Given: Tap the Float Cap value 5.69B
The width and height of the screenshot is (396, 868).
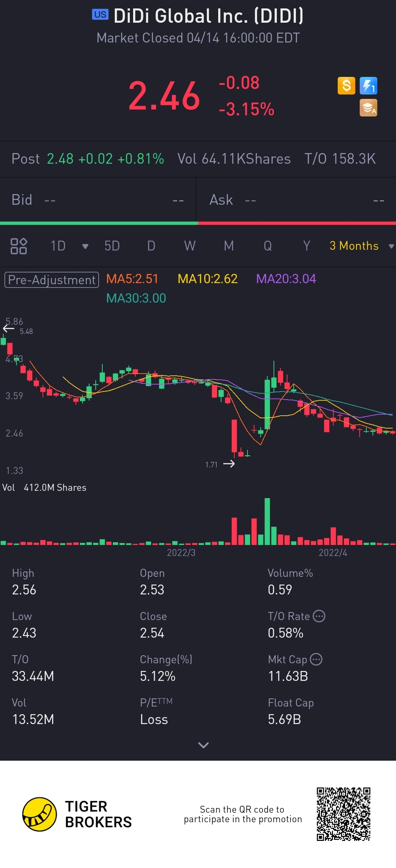Looking at the screenshot, I should 285,720.
